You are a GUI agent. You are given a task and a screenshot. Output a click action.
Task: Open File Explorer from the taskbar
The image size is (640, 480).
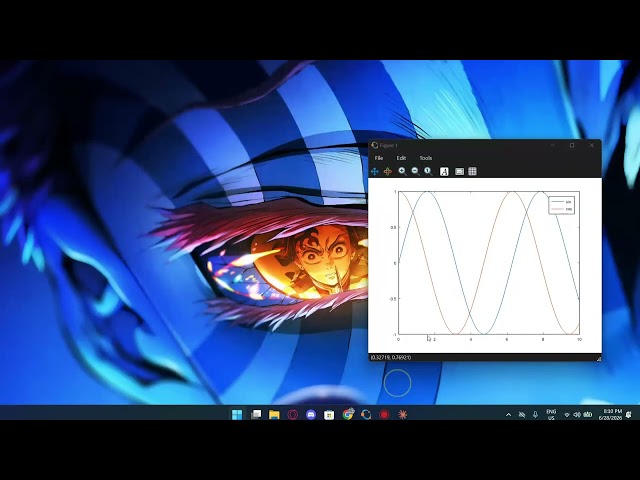[x=274, y=415]
